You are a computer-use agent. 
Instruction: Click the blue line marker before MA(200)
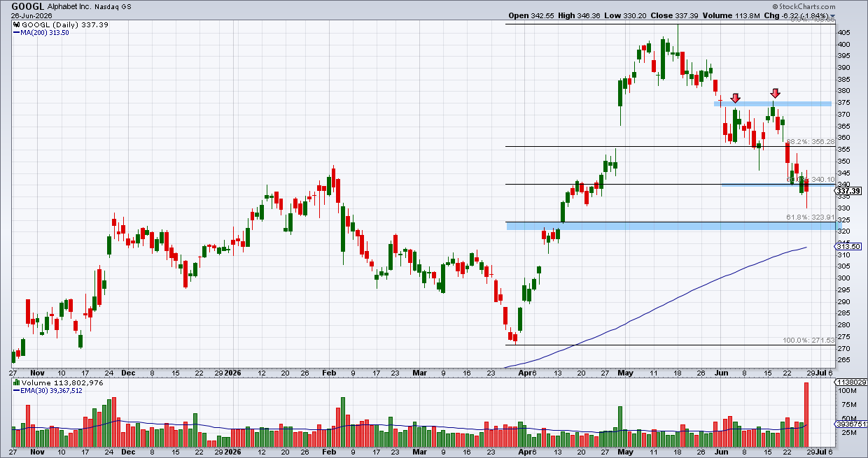pyautogui.click(x=16, y=32)
